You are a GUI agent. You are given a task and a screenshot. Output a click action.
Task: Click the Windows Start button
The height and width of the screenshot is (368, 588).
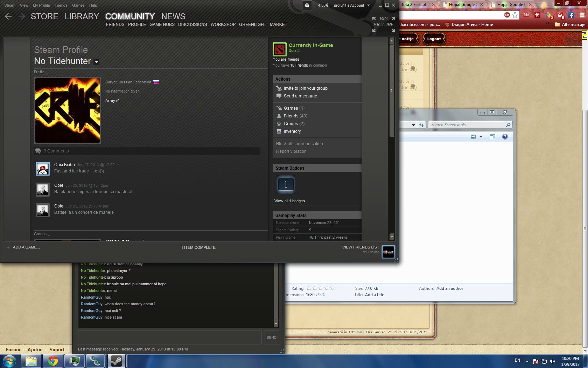(x=9, y=361)
